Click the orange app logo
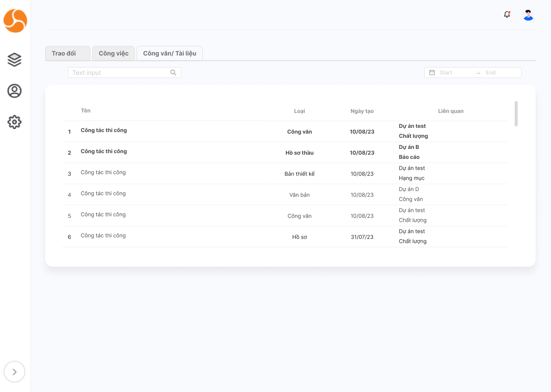Screen dimensions: 551x392 15,21
